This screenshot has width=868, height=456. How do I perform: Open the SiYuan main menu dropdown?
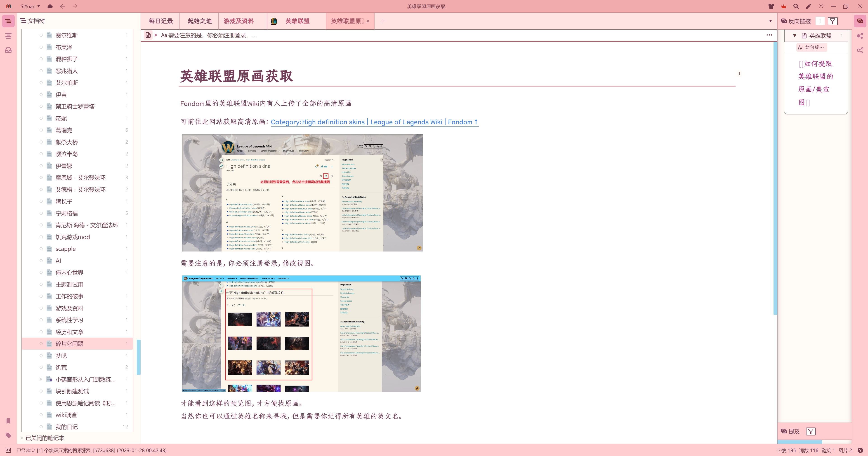30,6
